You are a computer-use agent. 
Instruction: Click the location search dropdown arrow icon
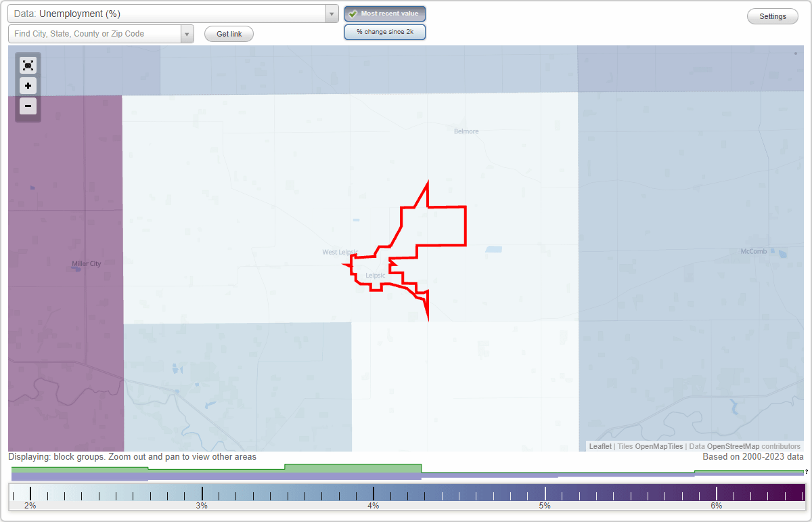(187, 32)
